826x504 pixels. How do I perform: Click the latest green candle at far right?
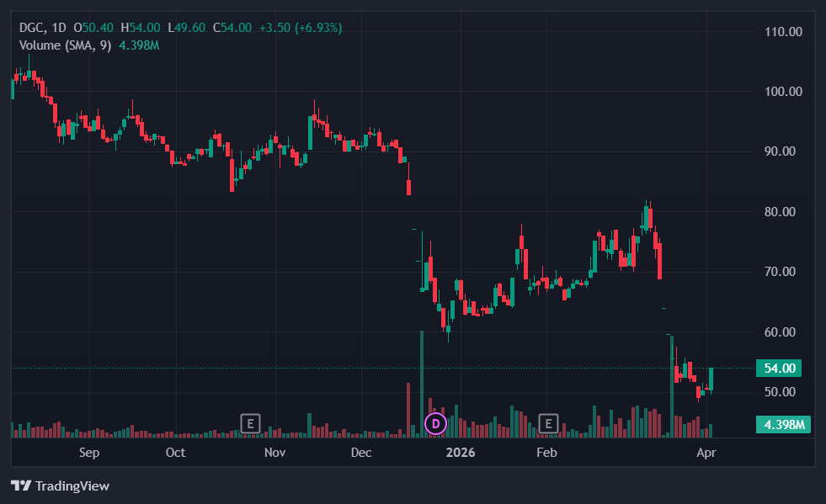(711, 379)
